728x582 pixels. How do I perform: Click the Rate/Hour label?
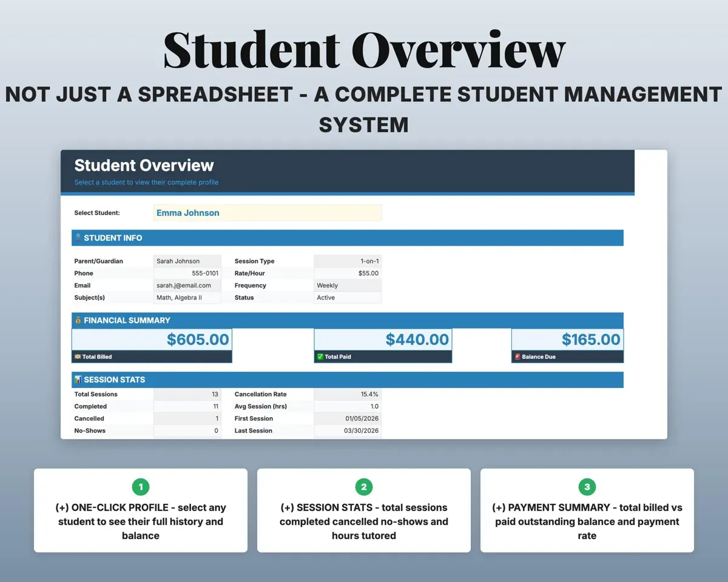(x=249, y=273)
